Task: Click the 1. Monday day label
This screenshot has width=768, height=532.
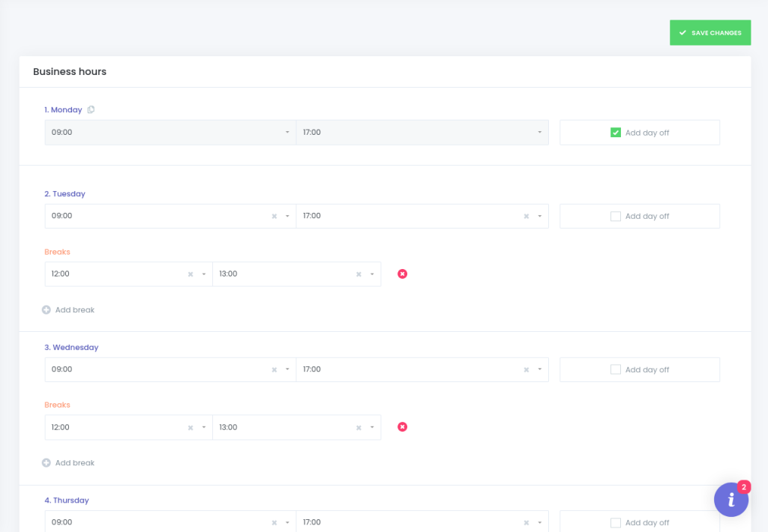Action: pyautogui.click(x=63, y=109)
